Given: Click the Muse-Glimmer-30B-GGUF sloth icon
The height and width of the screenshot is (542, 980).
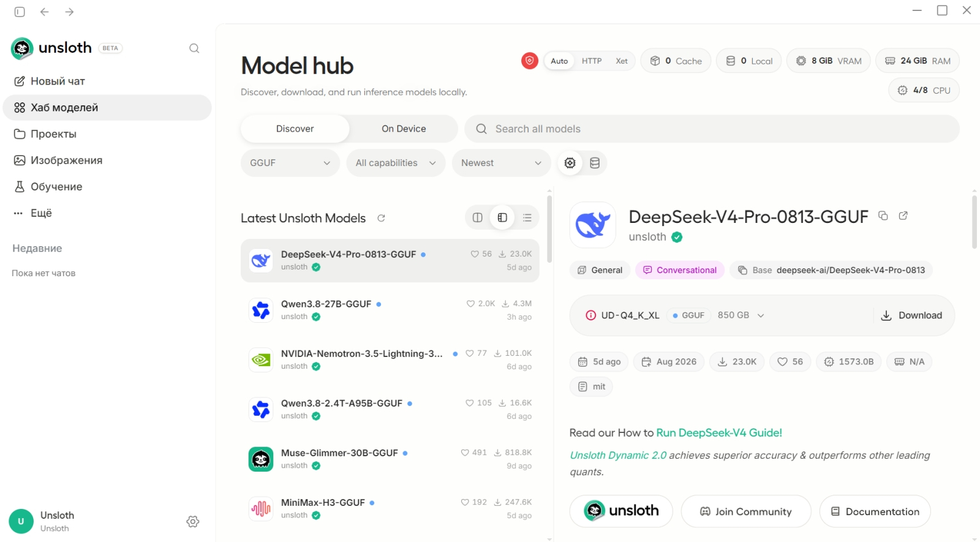Looking at the screenshot, I should point(261,459).
